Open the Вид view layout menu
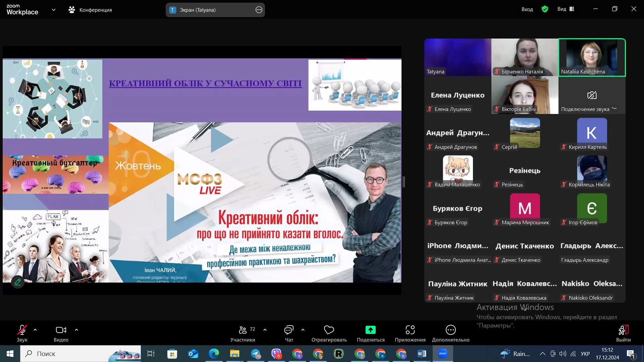 pyautogui.click(x=566, y=9)
